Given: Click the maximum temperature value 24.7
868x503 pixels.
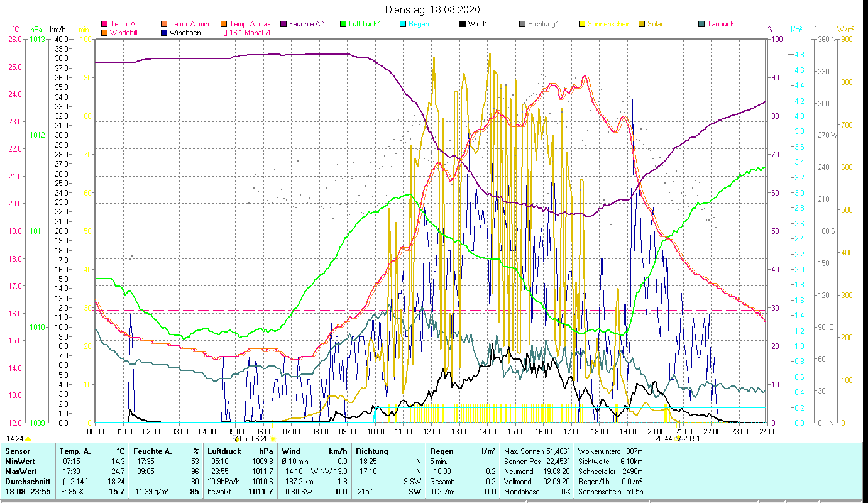Looking at the screenshot, I should pos(118,471).
